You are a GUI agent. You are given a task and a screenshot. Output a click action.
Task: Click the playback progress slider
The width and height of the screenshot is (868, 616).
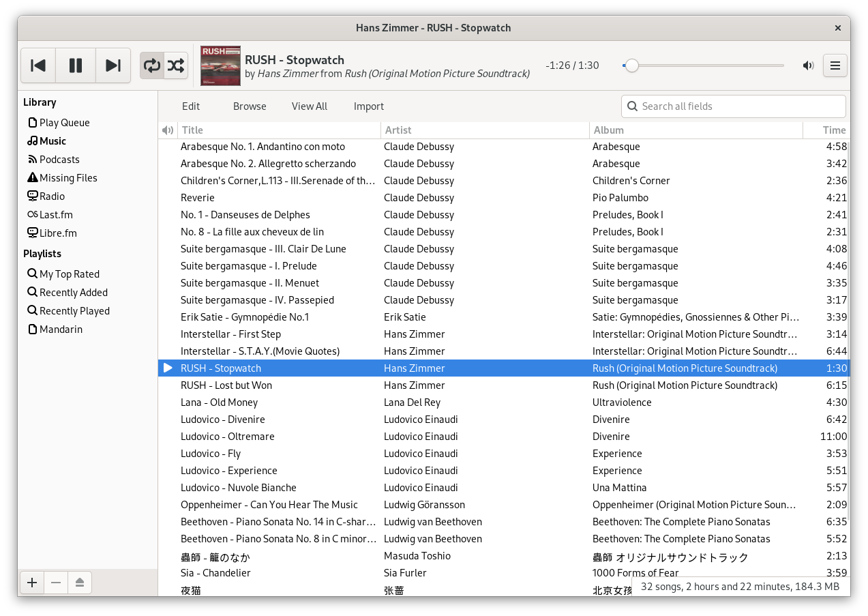pos(702,65)
